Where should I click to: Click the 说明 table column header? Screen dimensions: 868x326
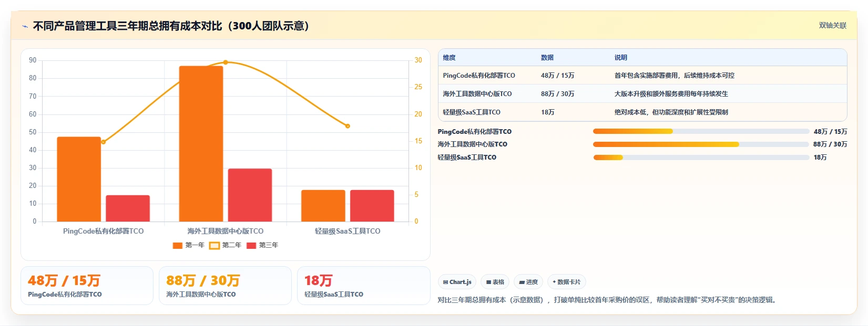[x=621, y=58]
